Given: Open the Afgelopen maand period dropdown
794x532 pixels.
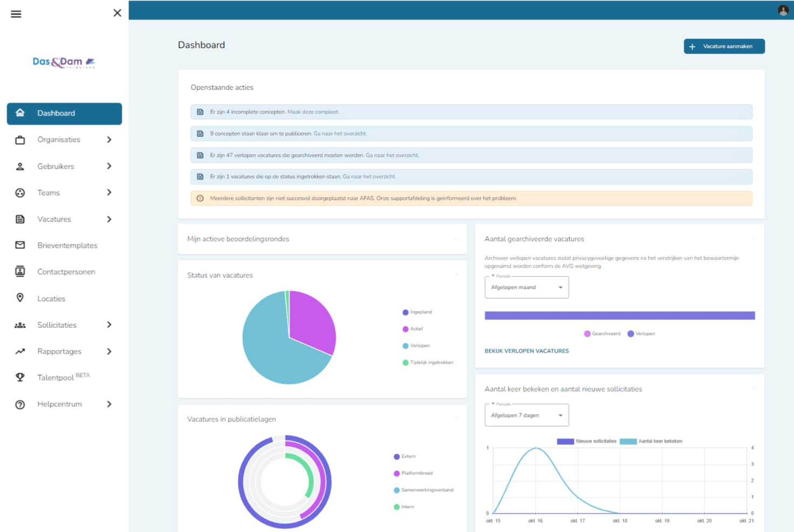Looking at the screenshot, I should point(526,287).
